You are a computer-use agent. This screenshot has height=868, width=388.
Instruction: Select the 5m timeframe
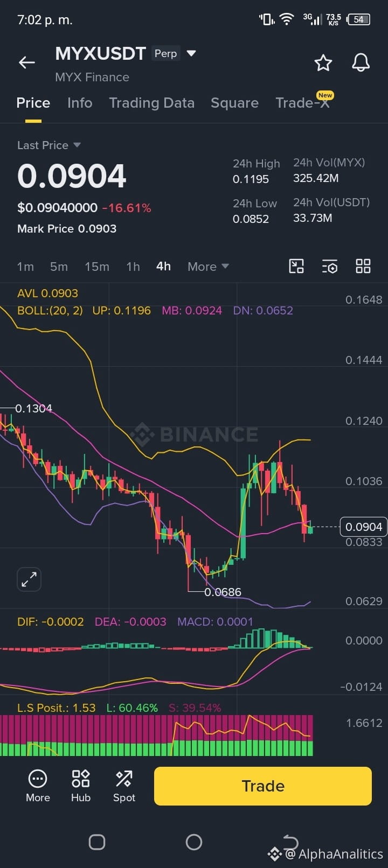pyautogui.click(x=59, y=267)
